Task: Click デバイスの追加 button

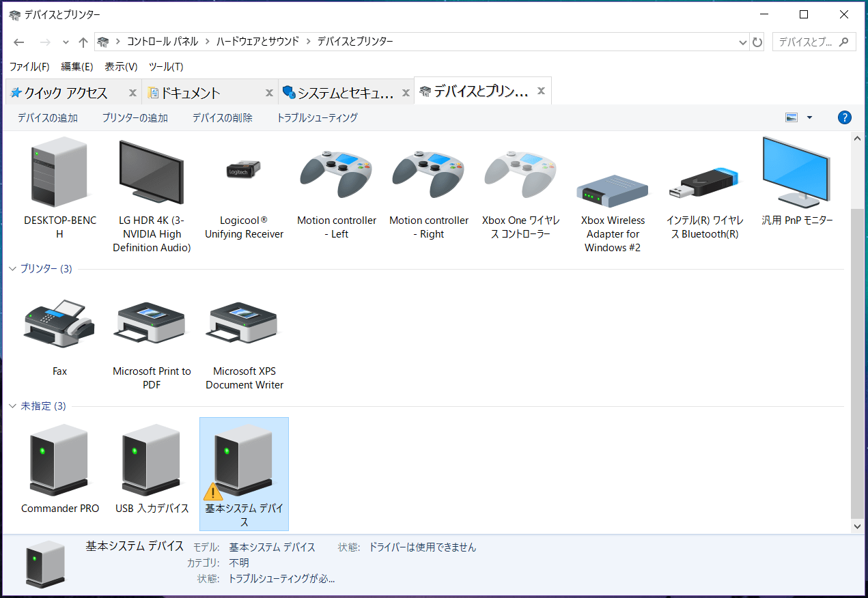Action: 48,118
